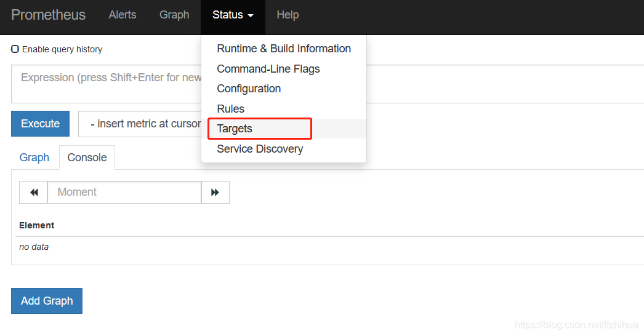
Task: Open the Alerts page
Action: (x=123, y=15)
